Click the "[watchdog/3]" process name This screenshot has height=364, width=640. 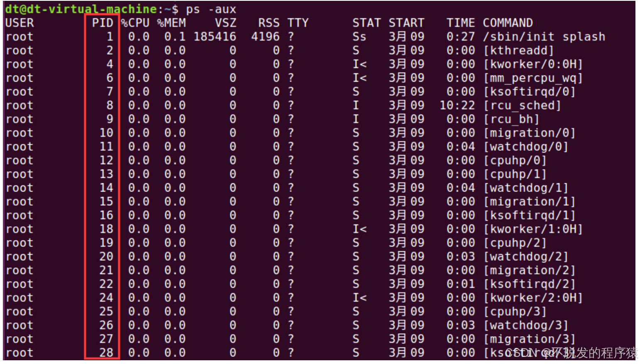click(526, 325)
